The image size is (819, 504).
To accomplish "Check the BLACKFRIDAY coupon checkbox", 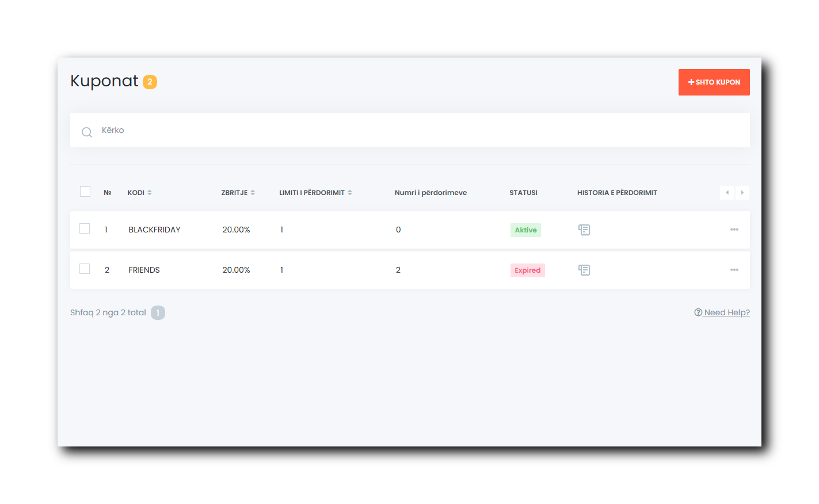I will pos(85,228).
